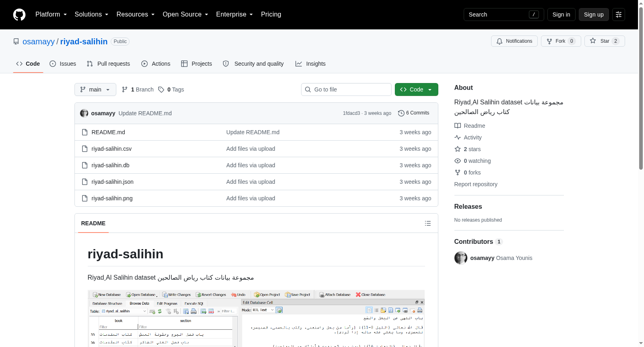The width and height of the screenshot is (644, 347).
Task: Click the tag icon beside 0 Tags
Action: tap(161, 89)
